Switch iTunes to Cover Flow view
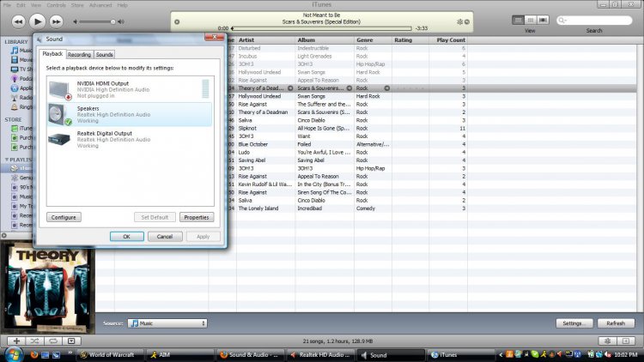 pyautogui.click(x=543, y=20)
